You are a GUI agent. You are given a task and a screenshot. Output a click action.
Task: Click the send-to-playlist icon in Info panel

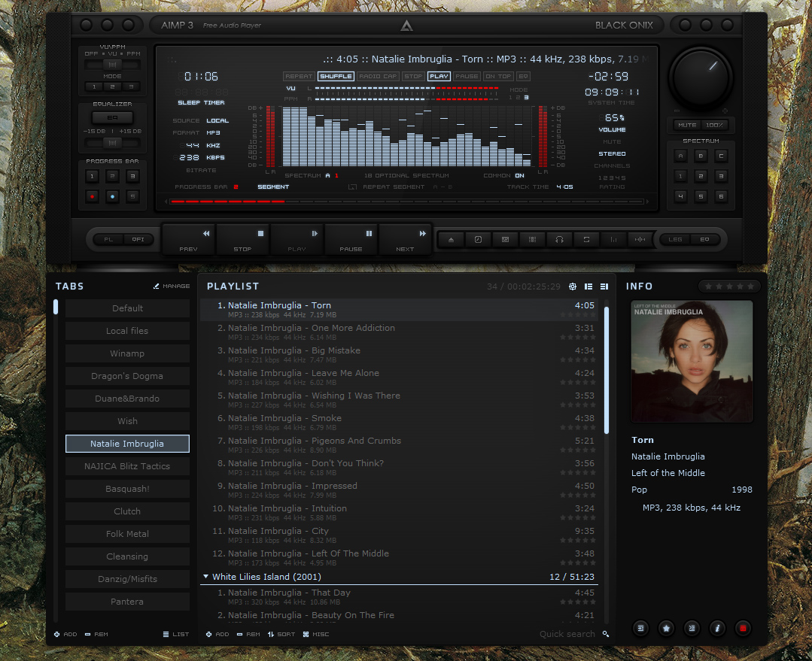coord(692,629)
